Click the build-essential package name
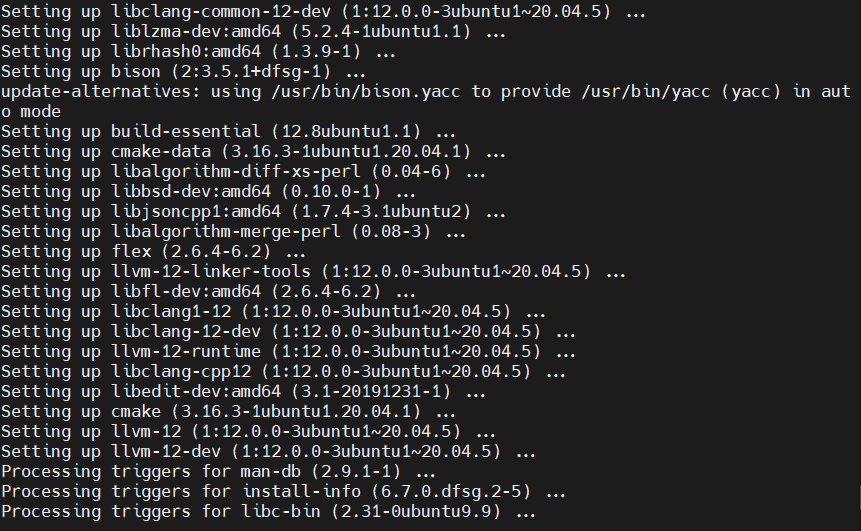 (x=185, y=132)
